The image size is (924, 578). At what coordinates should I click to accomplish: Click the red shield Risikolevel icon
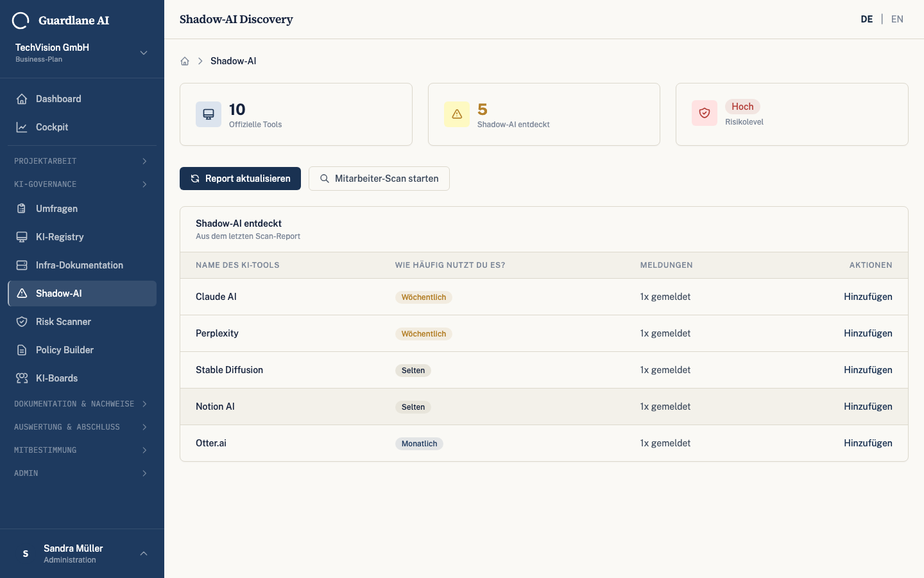coord(705,113)
